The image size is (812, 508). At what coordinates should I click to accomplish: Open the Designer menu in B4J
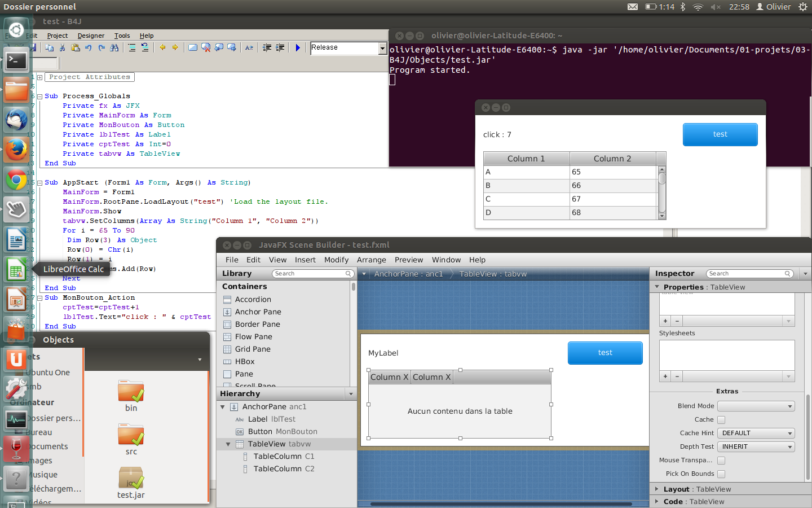pyautogui.click(x=91, y=36)
